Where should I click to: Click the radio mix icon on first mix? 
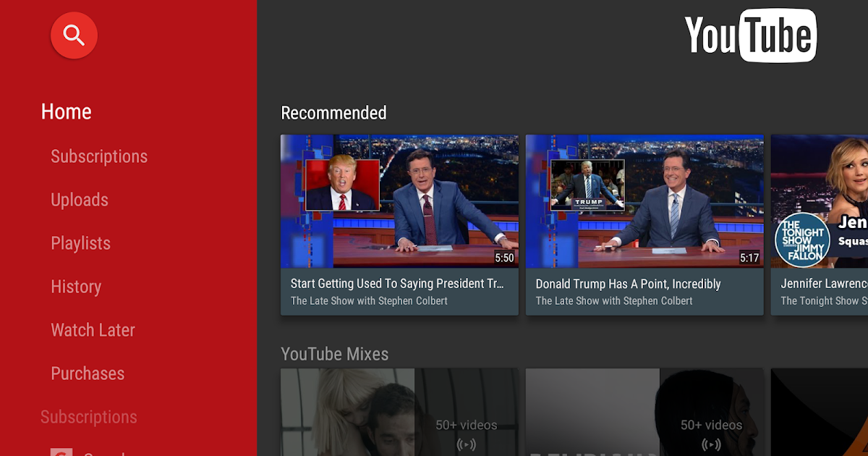pyautogui.click(x=467, y=444)
